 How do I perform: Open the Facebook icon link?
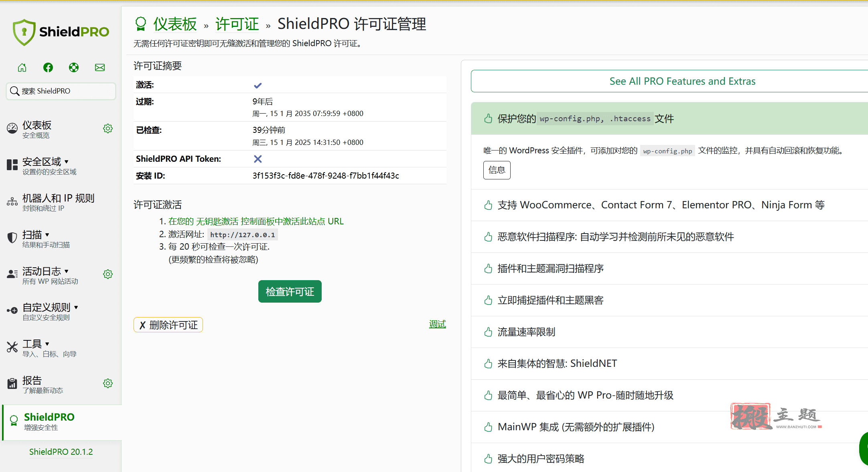(x=48, y=67)
